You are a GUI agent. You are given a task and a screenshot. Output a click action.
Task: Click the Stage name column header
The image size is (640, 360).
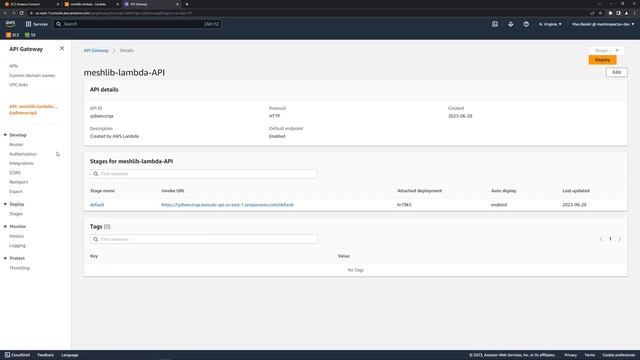(x=102, y=191)
